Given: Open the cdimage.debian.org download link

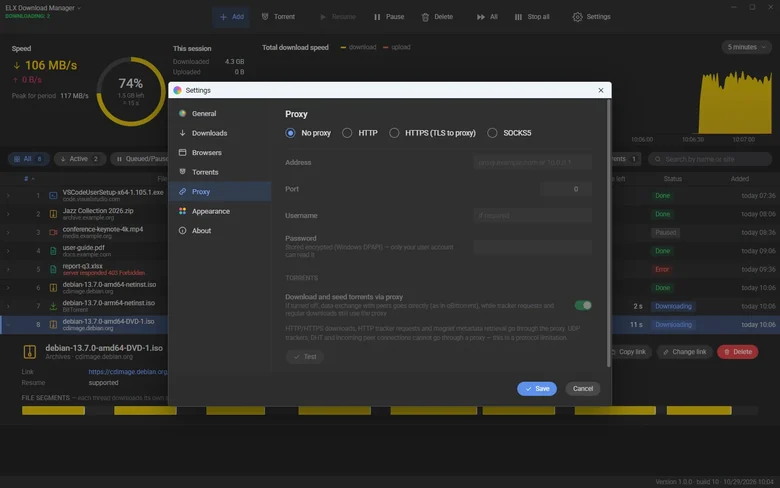Looking at the screenshot, I should tap(128, 372).
